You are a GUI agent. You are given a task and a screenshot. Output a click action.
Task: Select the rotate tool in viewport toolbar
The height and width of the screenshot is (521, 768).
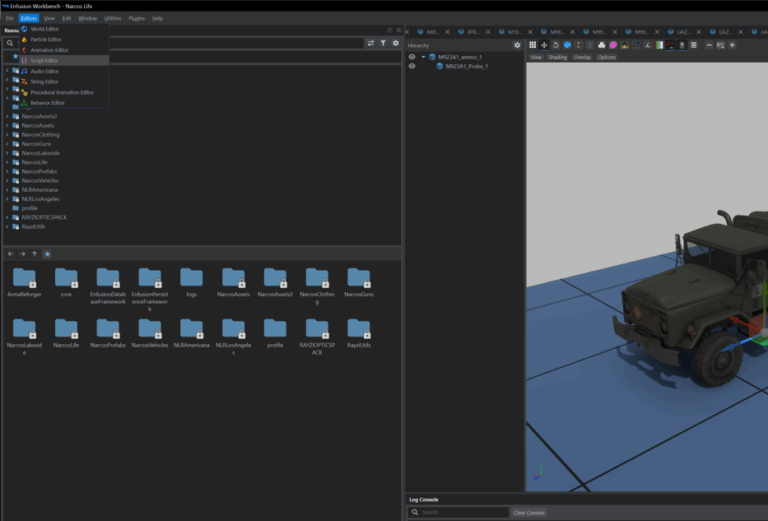(556, 45)
